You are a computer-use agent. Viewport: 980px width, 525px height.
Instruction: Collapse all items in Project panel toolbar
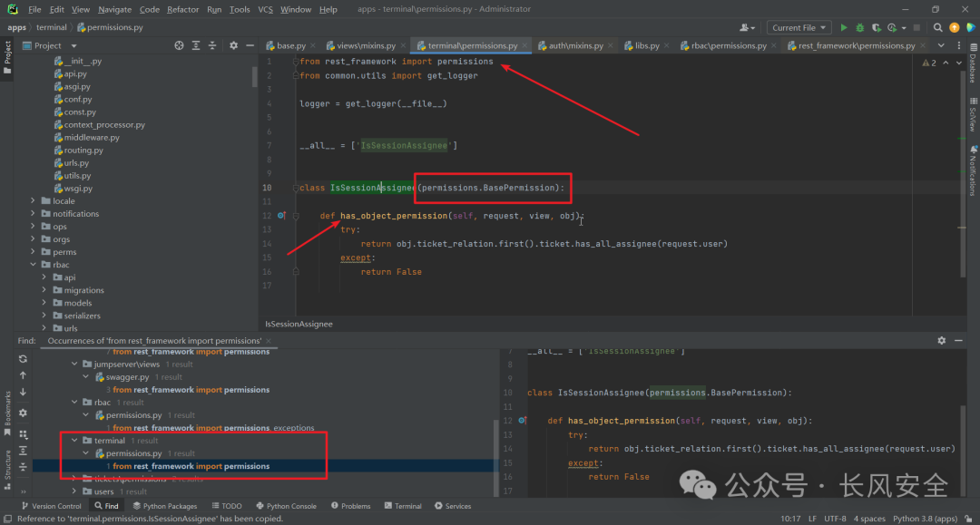tap(213, 45)
